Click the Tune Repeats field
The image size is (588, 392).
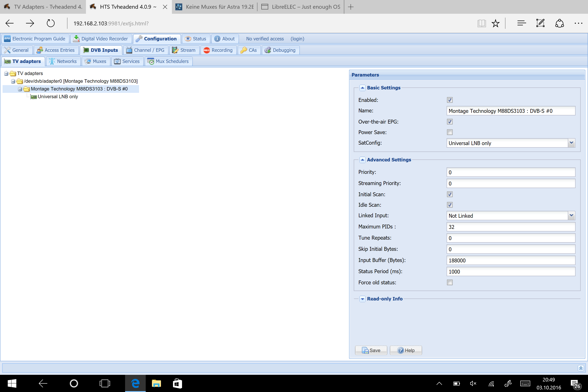(511, 238)
